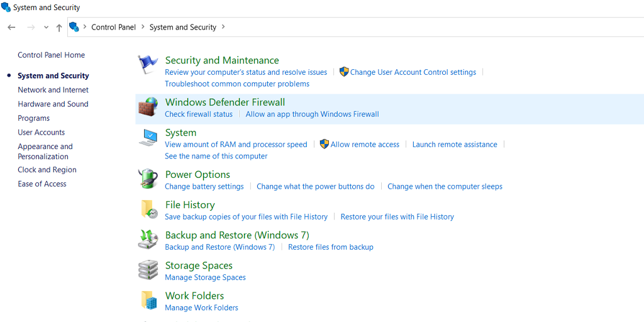Viewport: 644px width, 322px height.
Task: Open Appearance and Personalization category
Action: tap(45, 151)
